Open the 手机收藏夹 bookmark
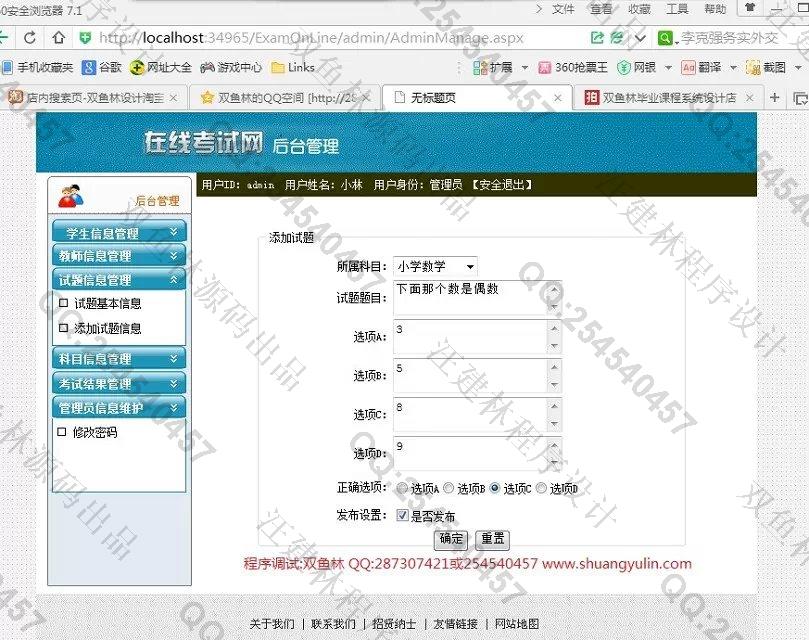The image size is (809, 640). pos(38,67)
